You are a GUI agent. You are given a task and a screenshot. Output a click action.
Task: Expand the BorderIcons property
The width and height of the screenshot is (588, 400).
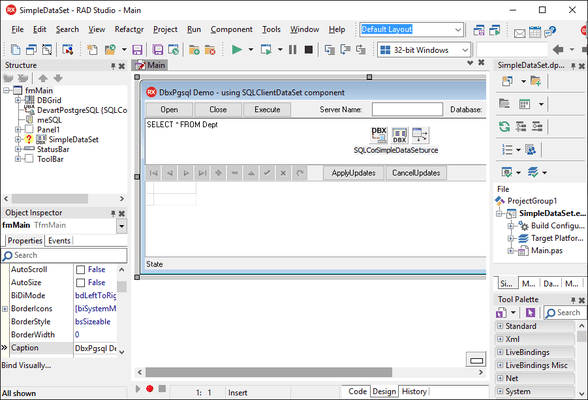5,309
